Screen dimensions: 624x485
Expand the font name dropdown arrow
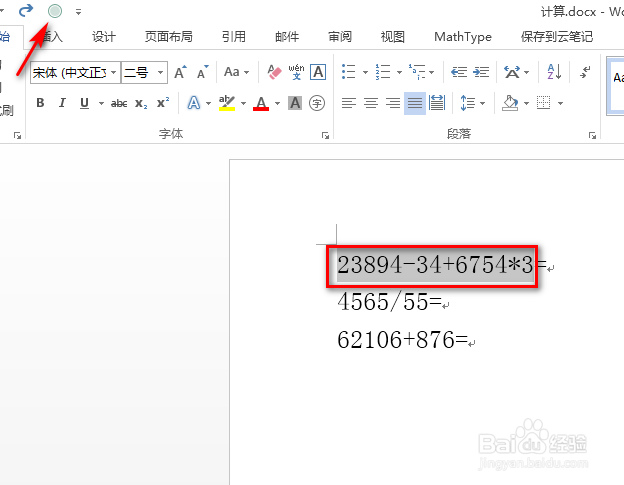114,72
